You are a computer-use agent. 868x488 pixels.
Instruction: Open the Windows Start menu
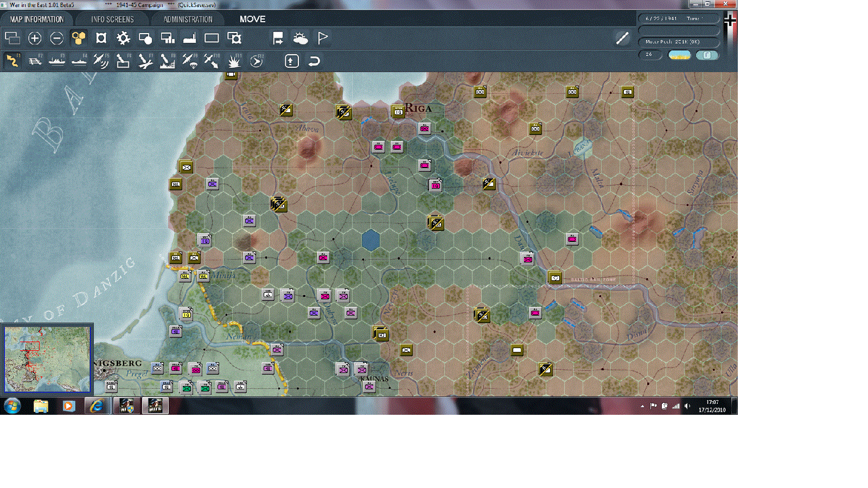[x=12, y=406]
